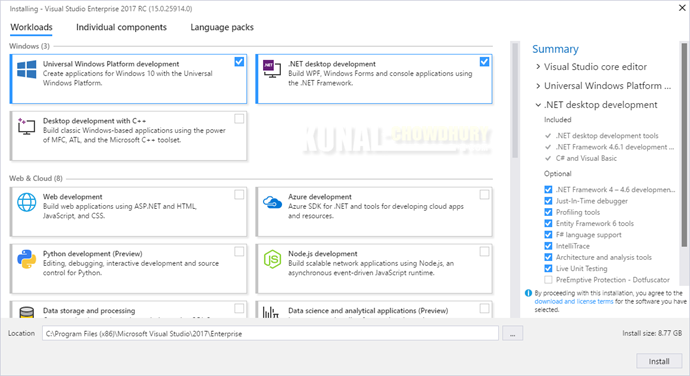
Task: Check Data science and analytical applications workload
Action: pyautogui.click(x=484, y=308)
